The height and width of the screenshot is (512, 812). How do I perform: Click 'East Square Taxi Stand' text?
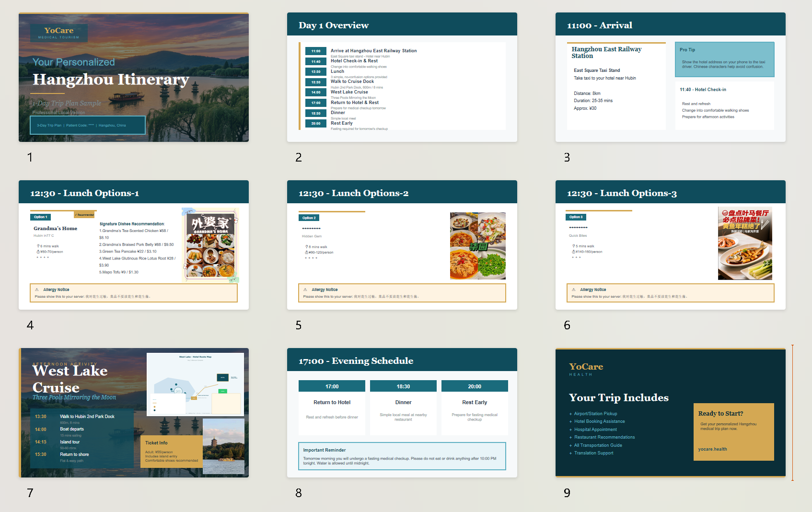[597, 70]
